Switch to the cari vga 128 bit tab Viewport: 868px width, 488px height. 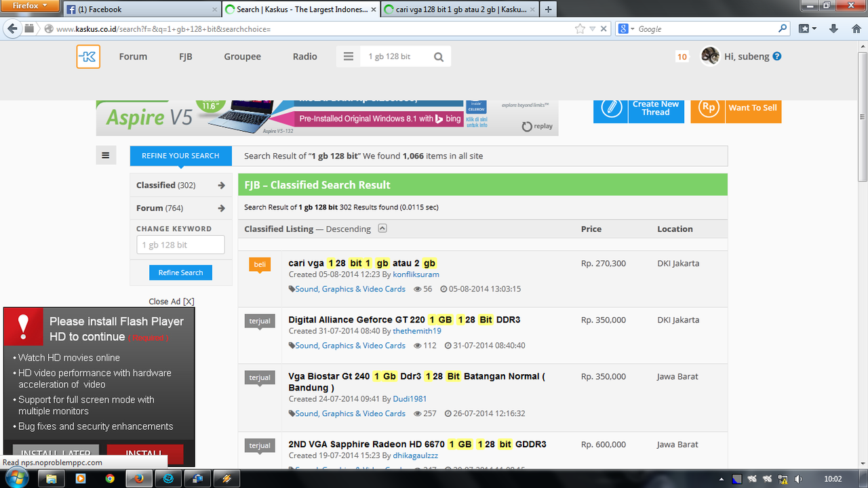coord(459,9)
